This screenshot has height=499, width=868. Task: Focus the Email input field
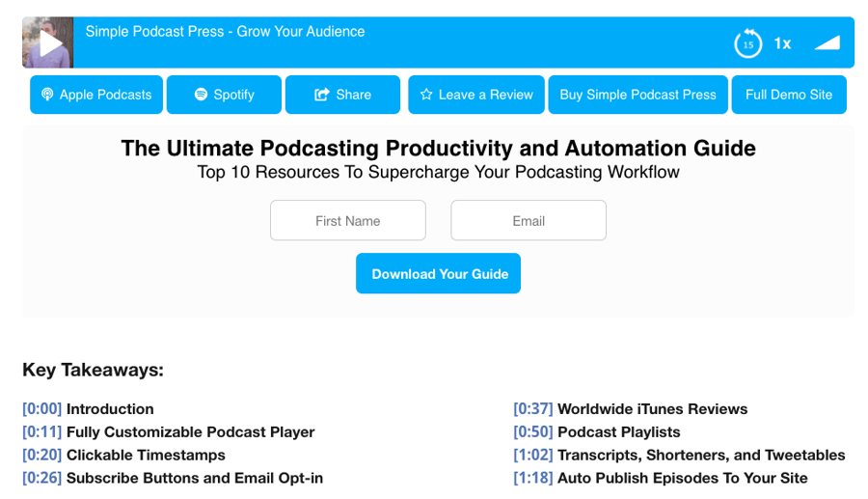528,221
